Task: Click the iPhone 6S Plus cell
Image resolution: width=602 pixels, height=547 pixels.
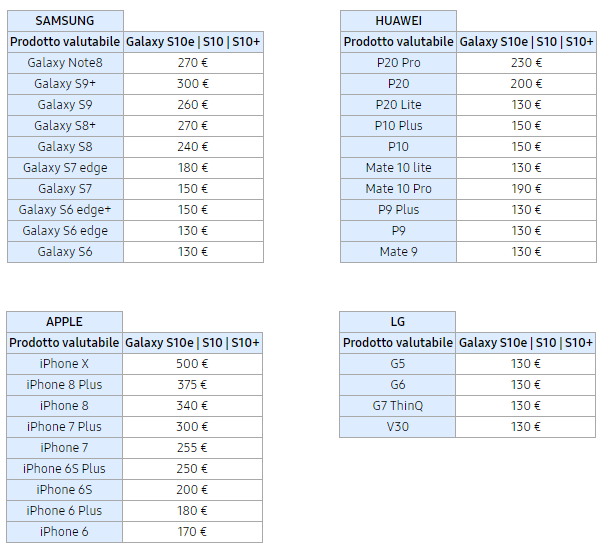Action: tap(65, 469)
